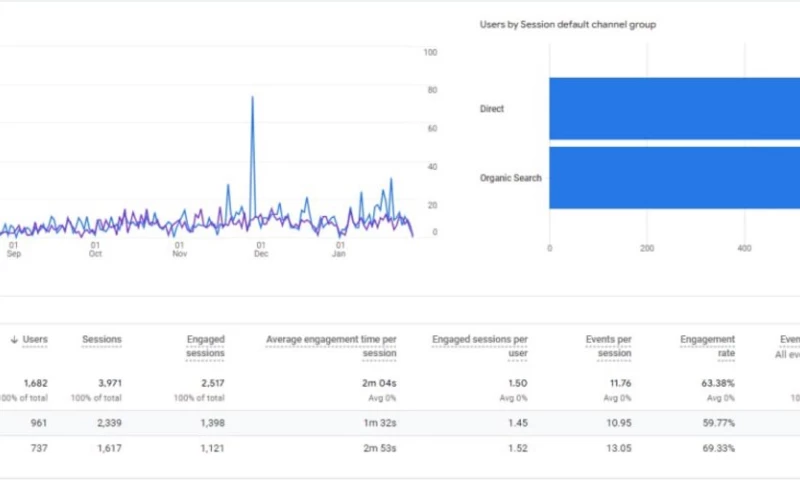Screen dimensions: 800x480
Task: Click the 01 Nov date axis label
Action: (x=180, y=249)
